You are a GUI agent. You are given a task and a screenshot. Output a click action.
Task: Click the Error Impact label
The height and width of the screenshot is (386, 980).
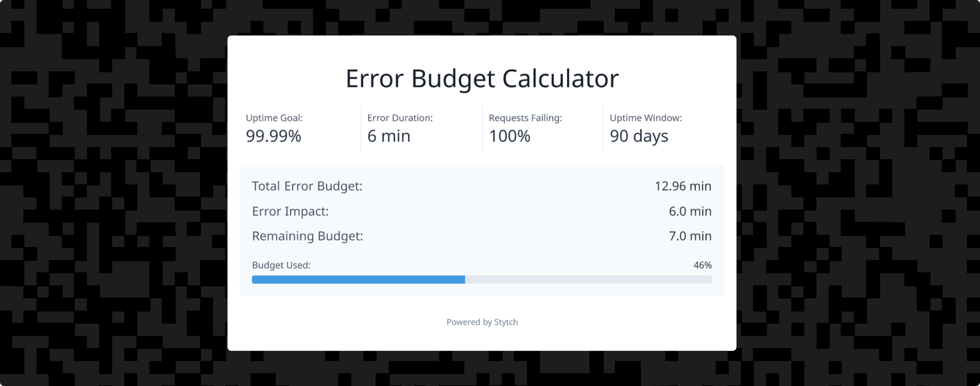pyautogui.click(x=290, y=212)
